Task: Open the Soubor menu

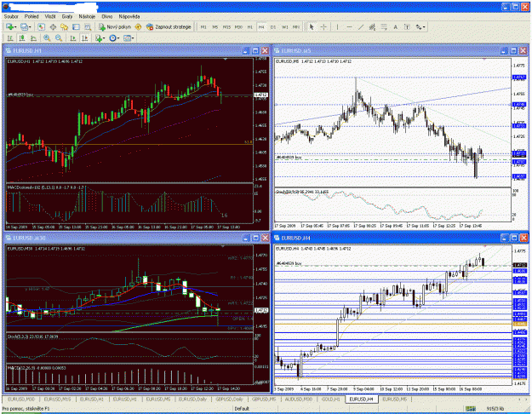Action: [x=11, y=16]
